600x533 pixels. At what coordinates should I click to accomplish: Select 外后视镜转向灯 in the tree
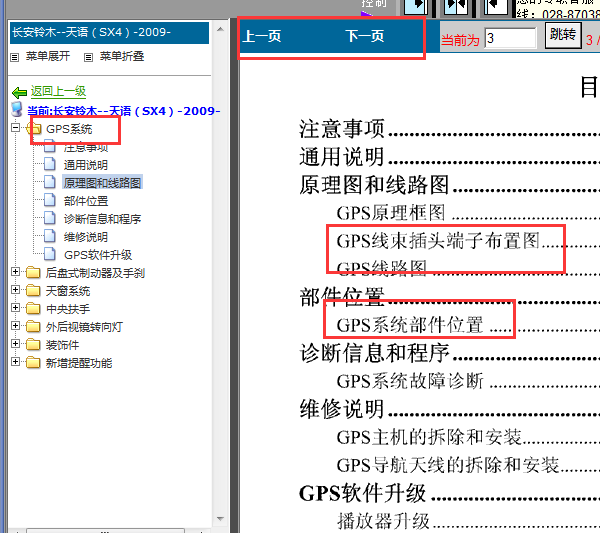84,327
